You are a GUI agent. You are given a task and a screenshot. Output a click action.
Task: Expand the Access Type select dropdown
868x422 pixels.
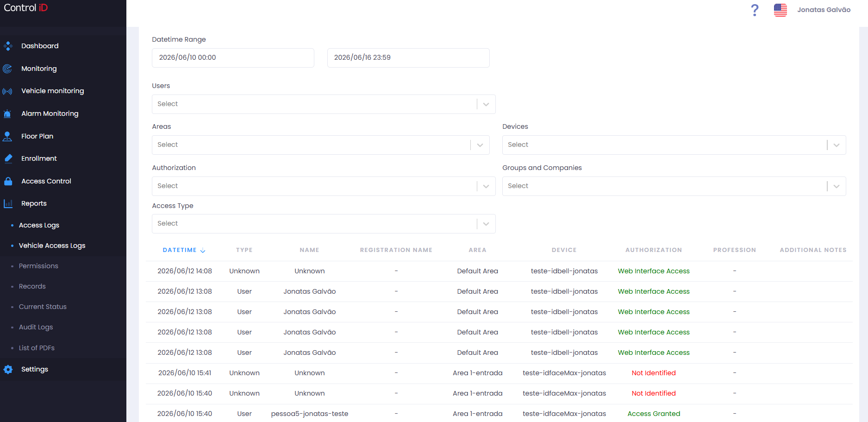[324, 224]
